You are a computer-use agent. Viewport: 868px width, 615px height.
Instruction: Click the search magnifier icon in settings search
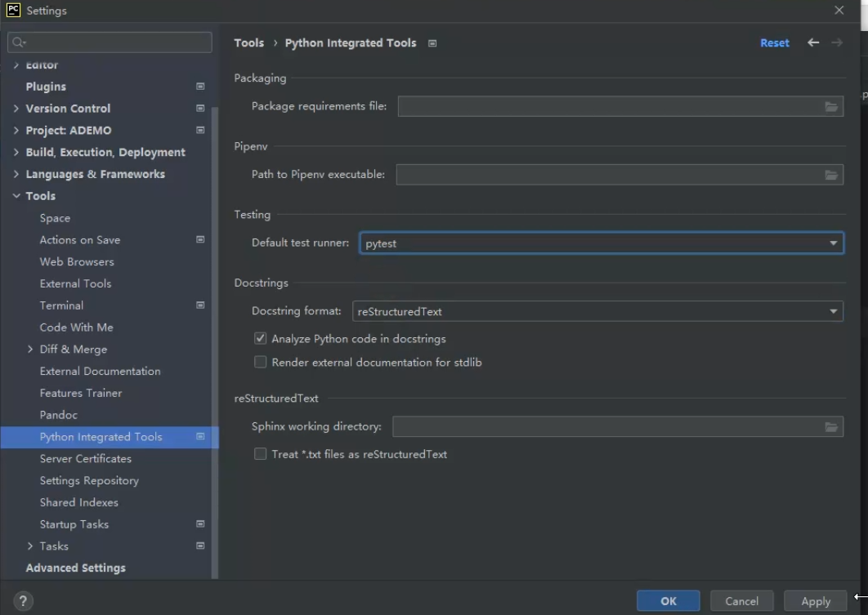pos(19,42)
